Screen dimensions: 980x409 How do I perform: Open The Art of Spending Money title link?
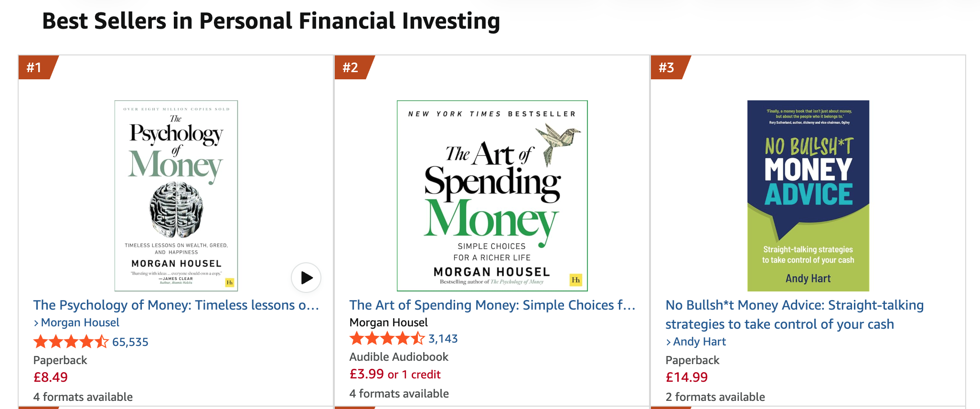click(492, 305)
